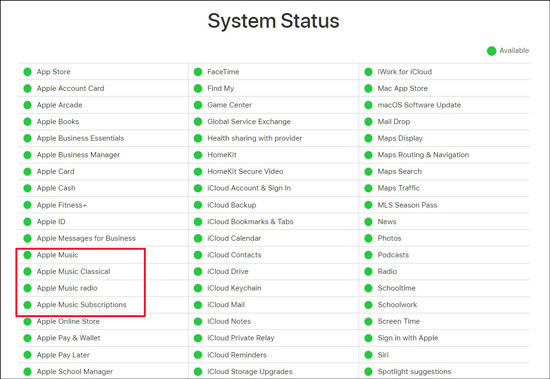Click the iCloud Private Relay label
Image resolution: width=550 pixels, height=379 pixels.
[241, 338]
